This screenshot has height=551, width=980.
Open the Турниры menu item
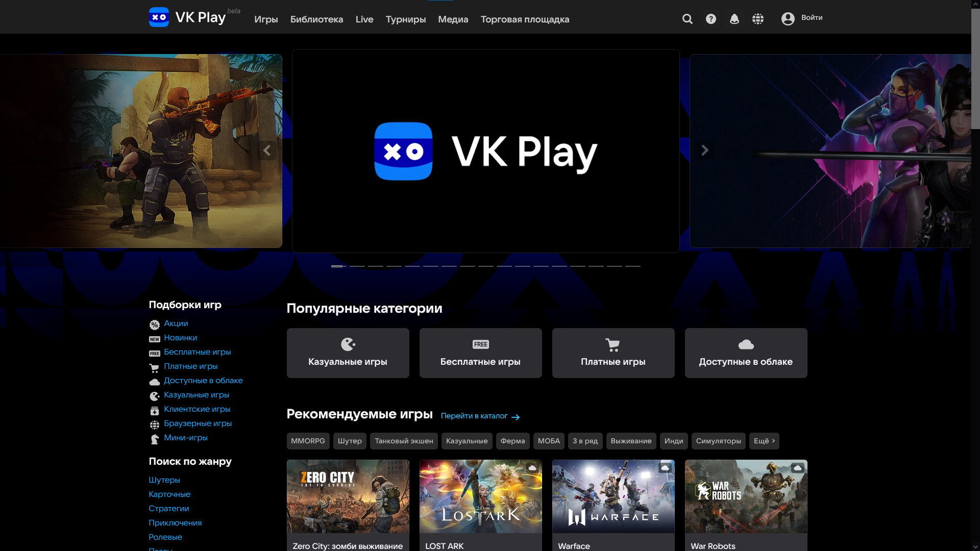tap(405, 19)
